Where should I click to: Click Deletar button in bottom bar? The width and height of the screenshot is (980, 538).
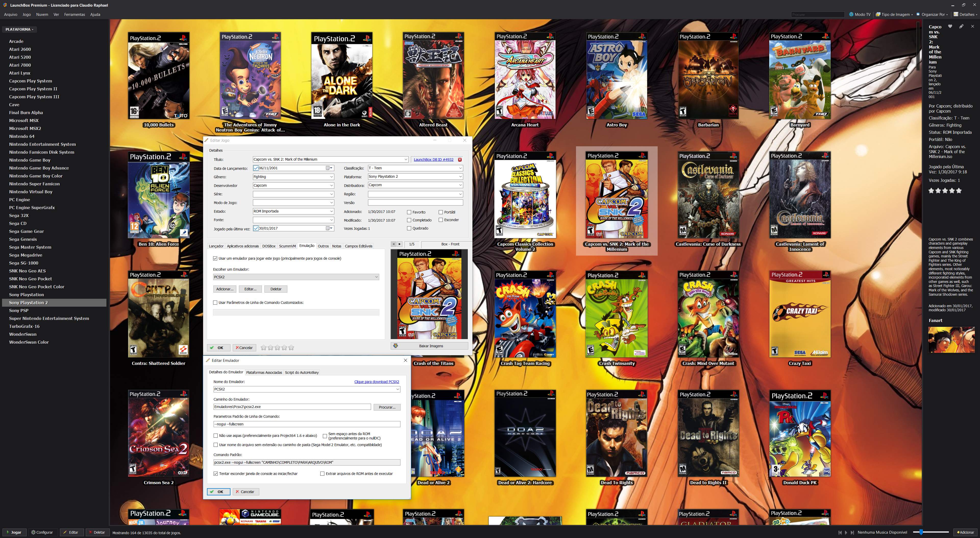pos(97,532)
